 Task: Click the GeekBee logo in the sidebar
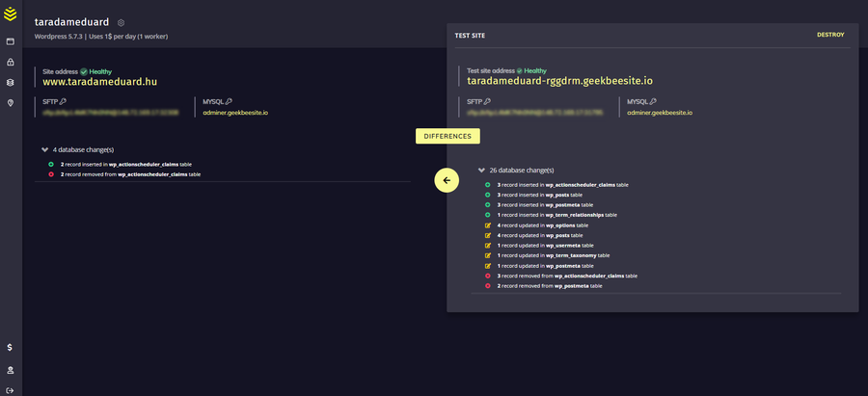pos(11,14)
